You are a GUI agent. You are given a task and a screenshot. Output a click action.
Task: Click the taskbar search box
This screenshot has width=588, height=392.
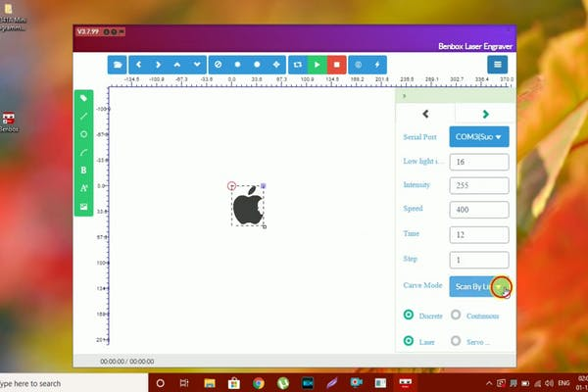pos(73,383)
